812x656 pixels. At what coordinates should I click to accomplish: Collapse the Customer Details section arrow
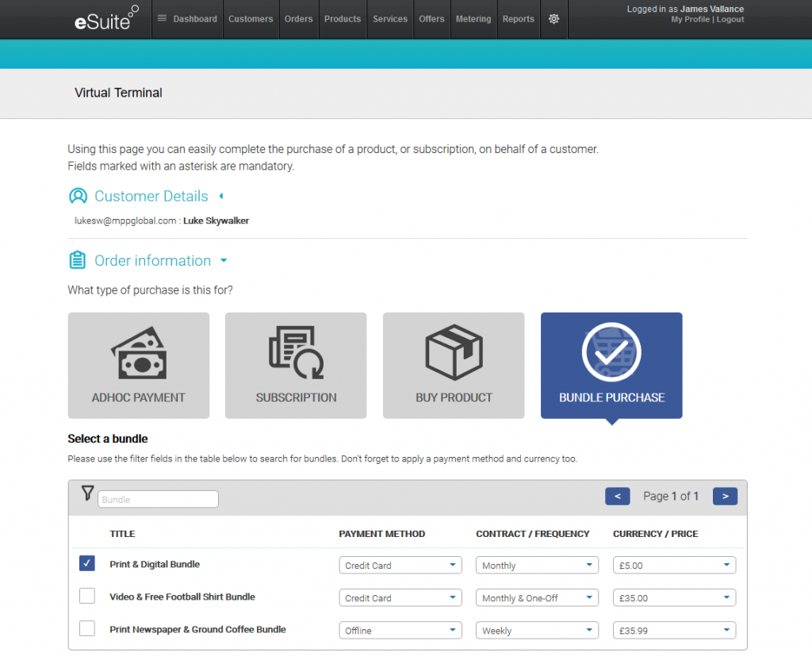click(x=221, y=196)
